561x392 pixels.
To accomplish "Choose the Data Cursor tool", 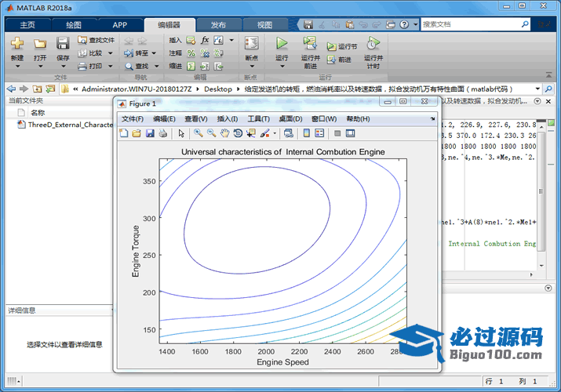I will tap(250, 133).
